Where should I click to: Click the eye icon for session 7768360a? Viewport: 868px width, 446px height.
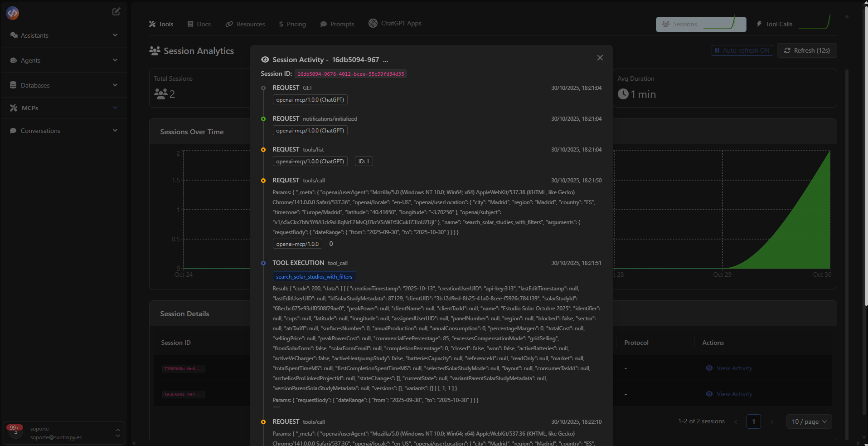point(709,368)
